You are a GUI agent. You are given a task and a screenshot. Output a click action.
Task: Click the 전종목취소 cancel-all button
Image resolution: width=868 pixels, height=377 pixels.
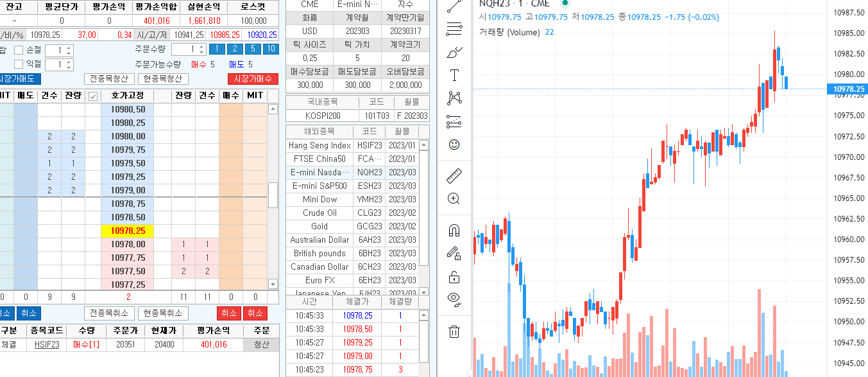pos(109,313)
